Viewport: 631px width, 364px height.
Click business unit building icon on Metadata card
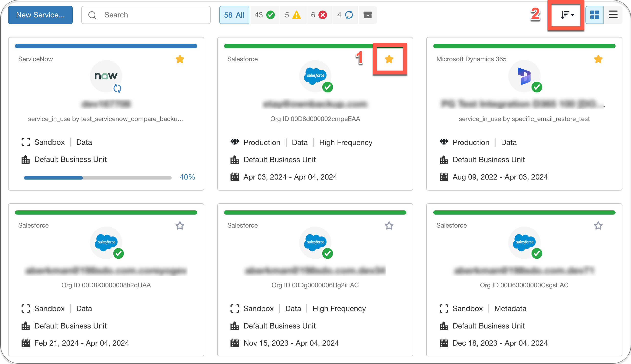[x=444, y=326]
